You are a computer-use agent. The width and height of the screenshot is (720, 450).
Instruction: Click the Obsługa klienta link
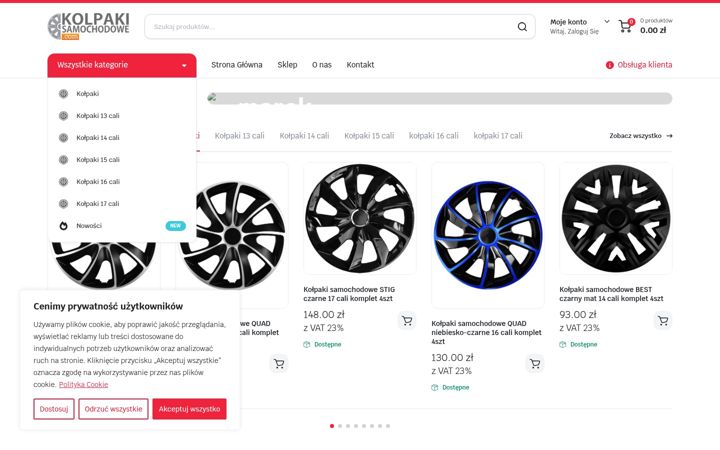(645, 65)
